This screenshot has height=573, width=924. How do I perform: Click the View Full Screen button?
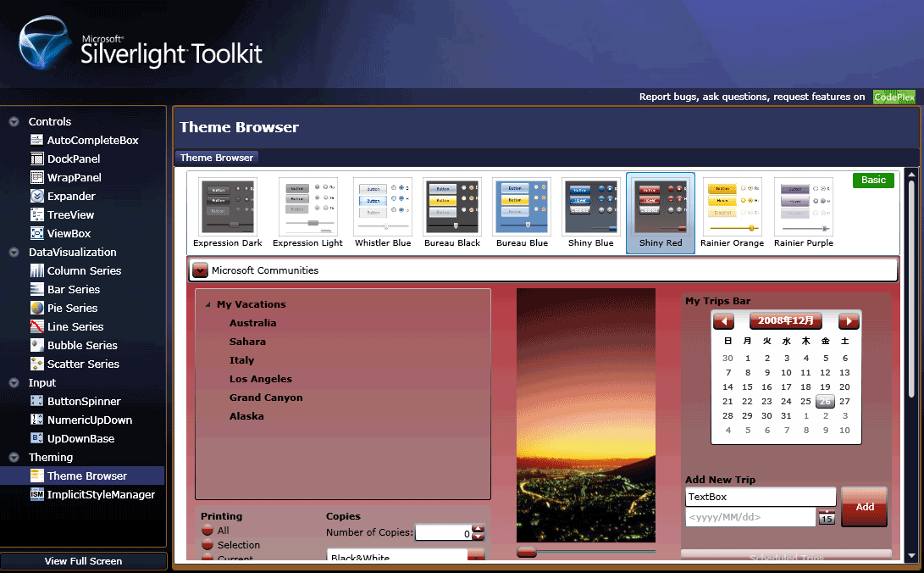click(x=83, y=561)
